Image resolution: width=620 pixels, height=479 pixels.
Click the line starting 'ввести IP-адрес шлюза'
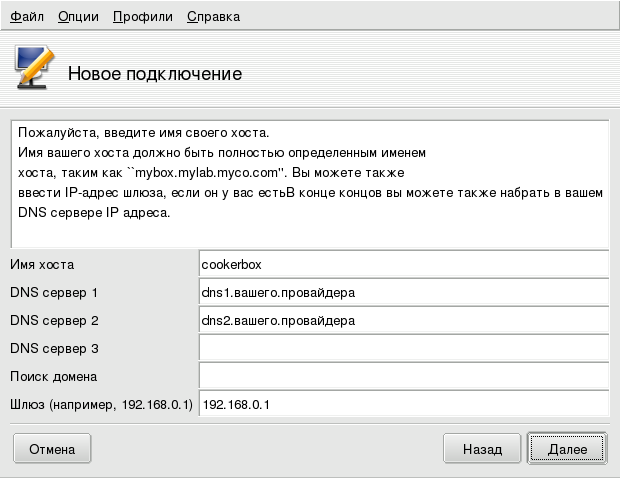tap(310, 193)
